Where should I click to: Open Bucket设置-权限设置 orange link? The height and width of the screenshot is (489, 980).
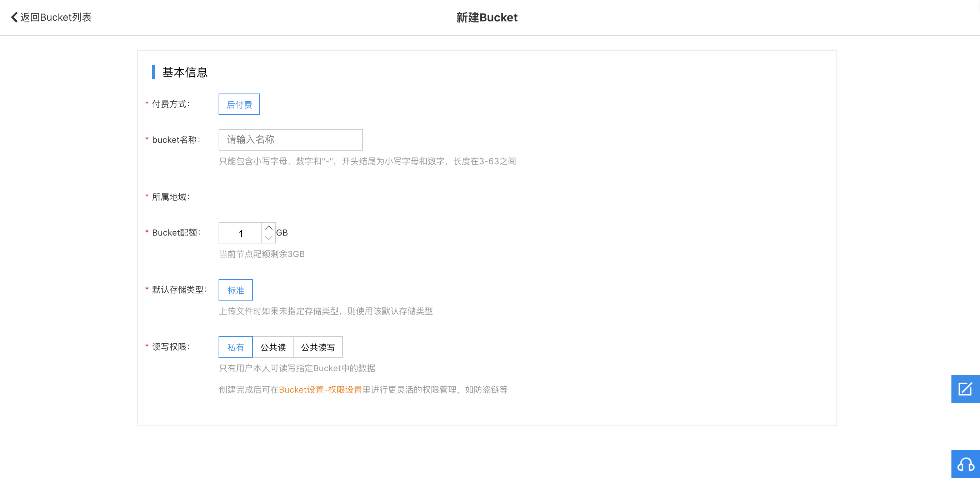320,390
